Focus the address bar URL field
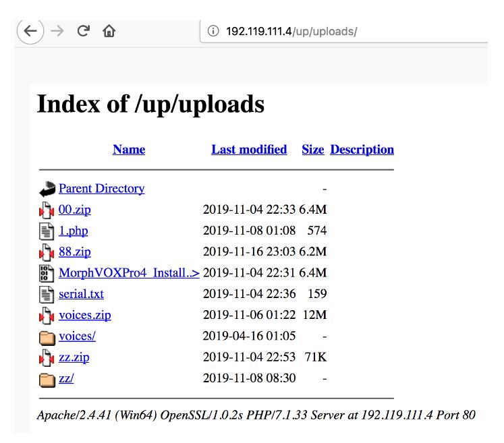The height and width of the screenshot is (443, 504). click(351, 31)
